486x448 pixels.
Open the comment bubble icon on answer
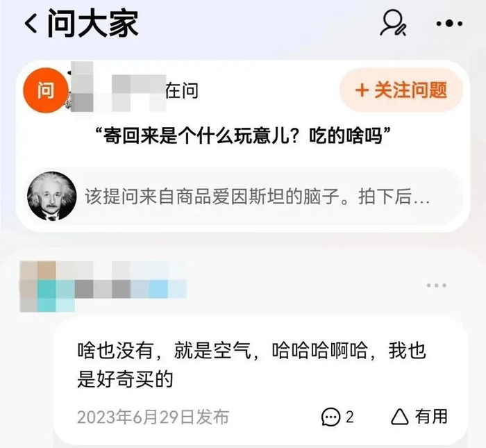(x=330, y=416)
